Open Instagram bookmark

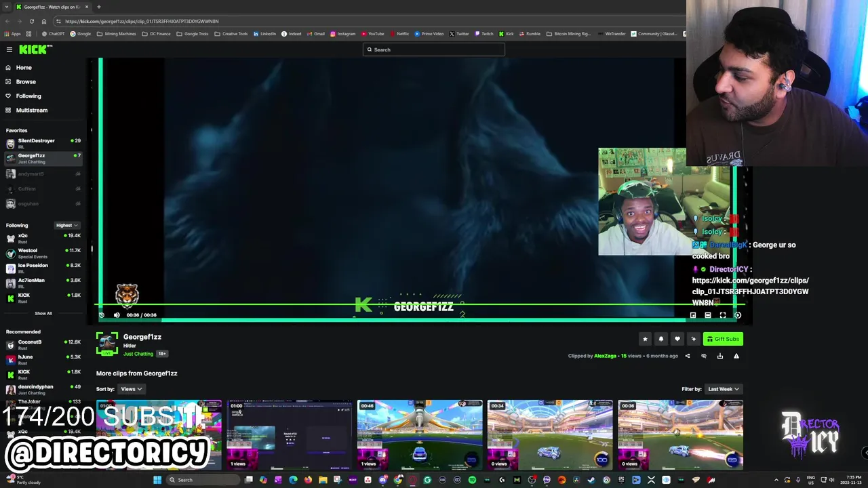[x=342, y=34]
